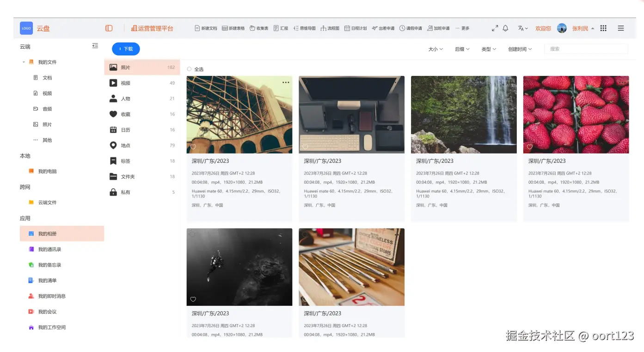Favorite the bridge photo with its heart icon
This screenshot has height=352, width=644.
coord(193,147)
